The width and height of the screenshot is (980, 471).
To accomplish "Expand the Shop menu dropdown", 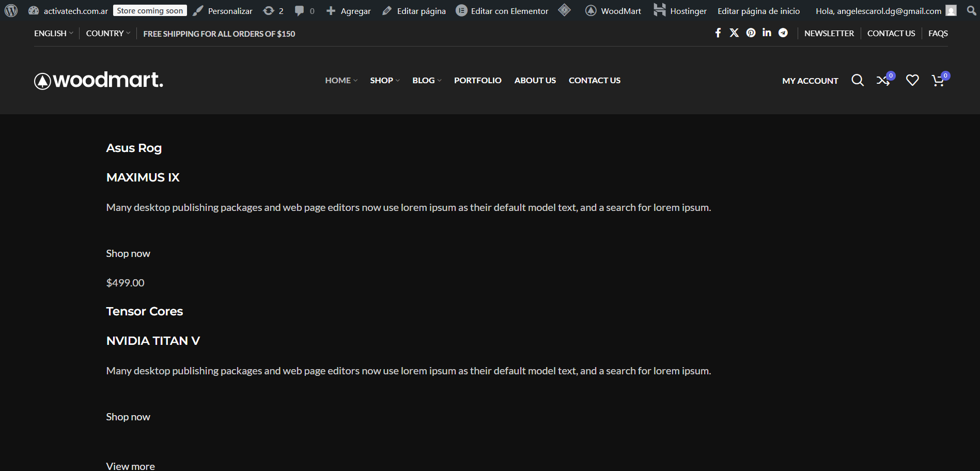I will point(384,80).
